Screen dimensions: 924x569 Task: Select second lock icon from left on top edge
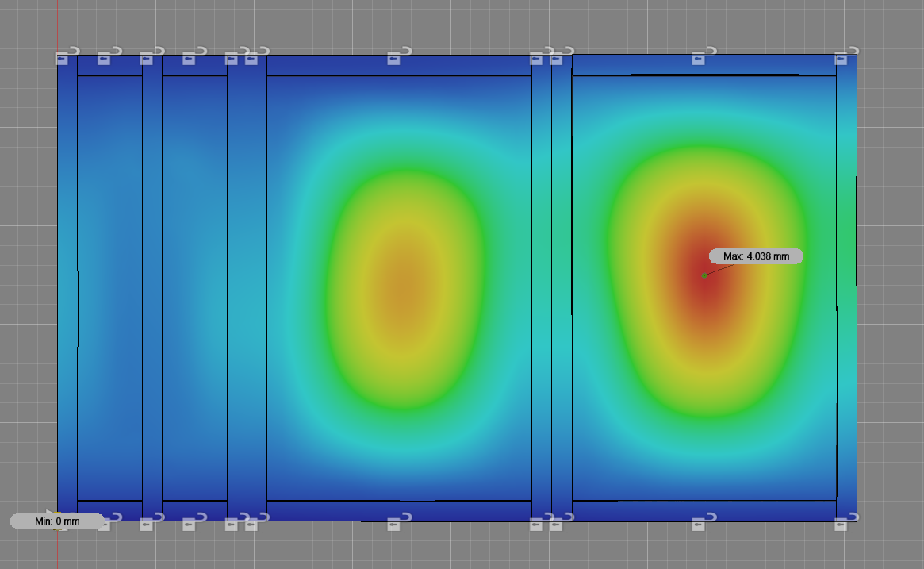(x=105, y=57)
